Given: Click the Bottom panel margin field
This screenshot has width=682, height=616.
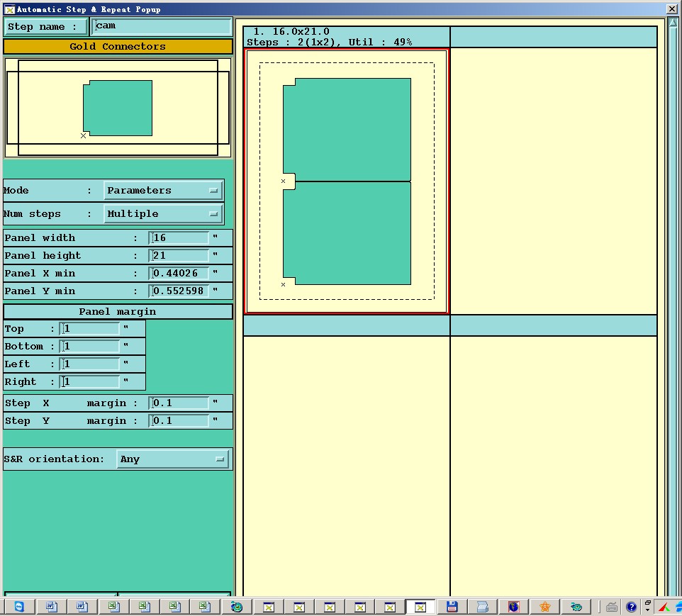Looking at the screenshot, I should [x=89, y=347].
